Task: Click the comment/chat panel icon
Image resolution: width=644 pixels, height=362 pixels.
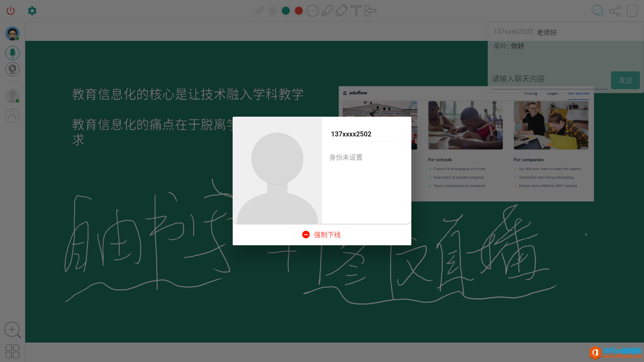Action: tap(598, 11)
